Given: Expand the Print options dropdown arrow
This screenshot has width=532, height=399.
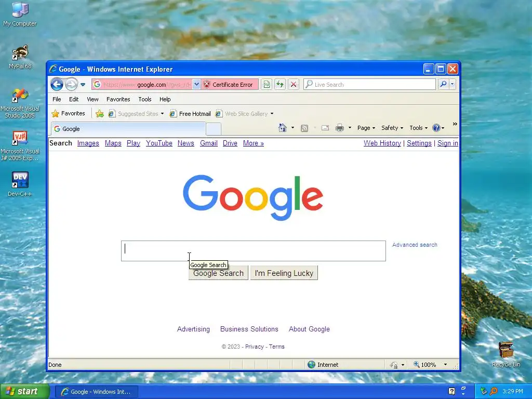Looking at the screenshot, I should (x=350, y=128).
